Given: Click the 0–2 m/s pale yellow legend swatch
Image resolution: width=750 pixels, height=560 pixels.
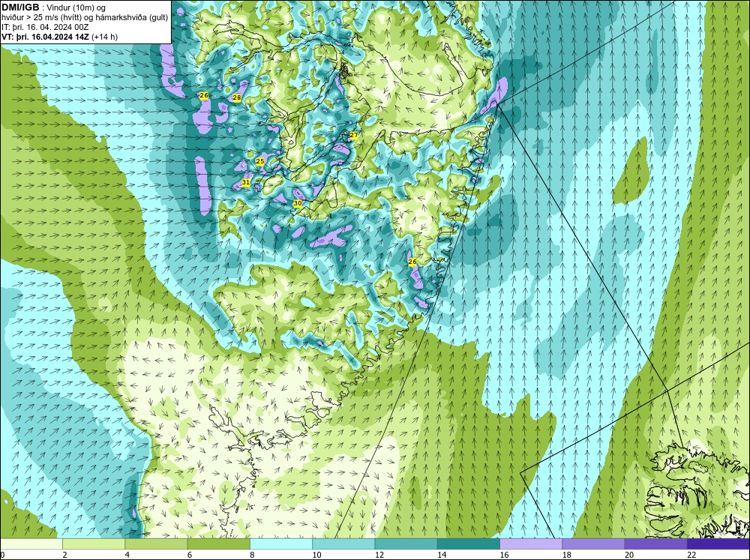Looking at the screenshot, I should coord(31,544).
